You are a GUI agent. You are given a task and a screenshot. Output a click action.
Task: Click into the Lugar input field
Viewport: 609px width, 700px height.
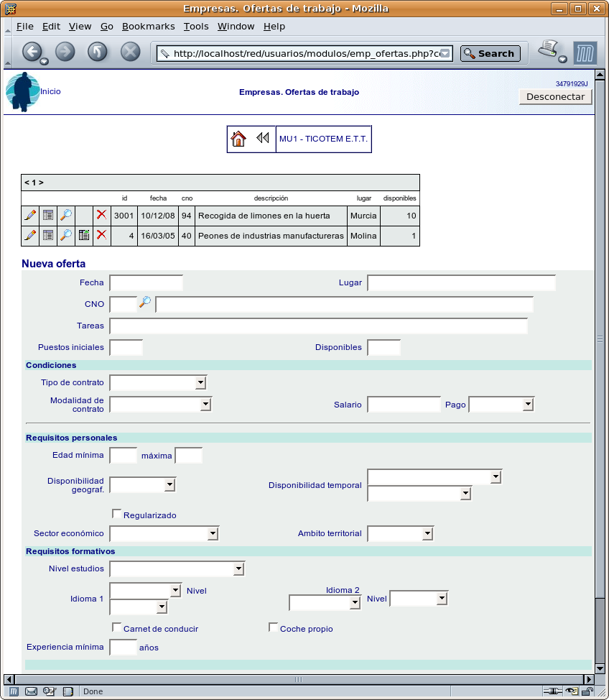pyautogui.click(x=461, y=283)
